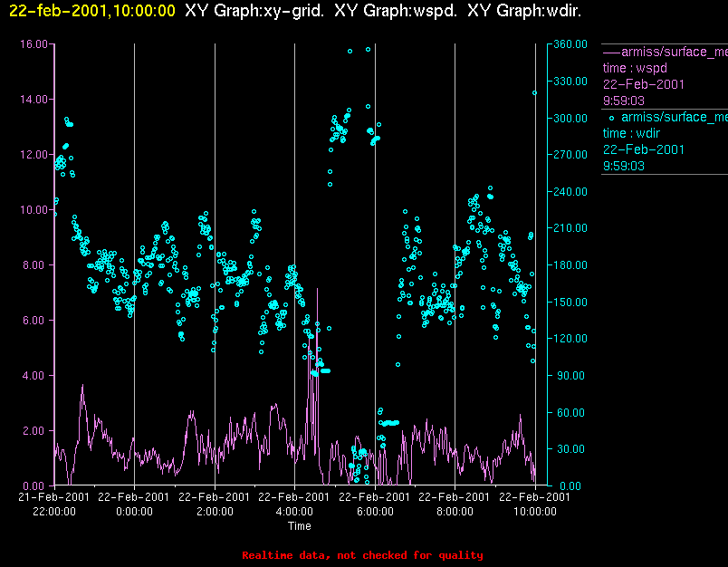Click the wdir legend circle marker
Viewport: 728px width, 567px height.
[611, 119]
